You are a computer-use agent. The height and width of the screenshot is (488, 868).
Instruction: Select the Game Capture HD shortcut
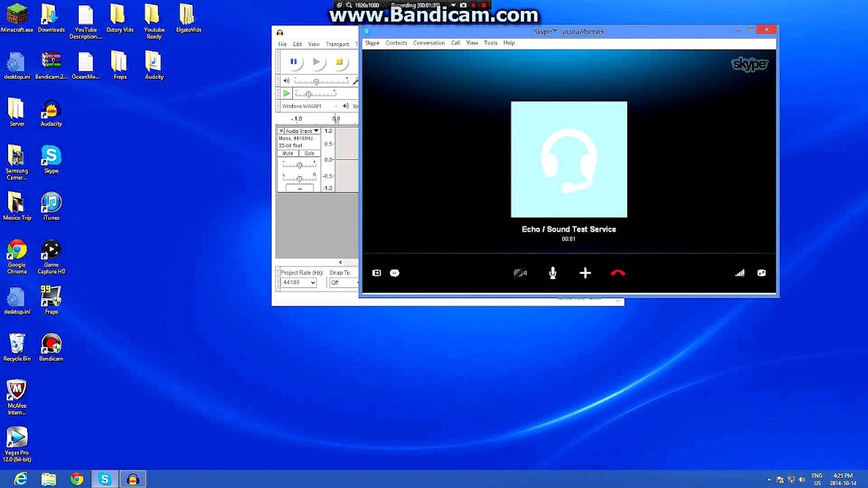51,257
